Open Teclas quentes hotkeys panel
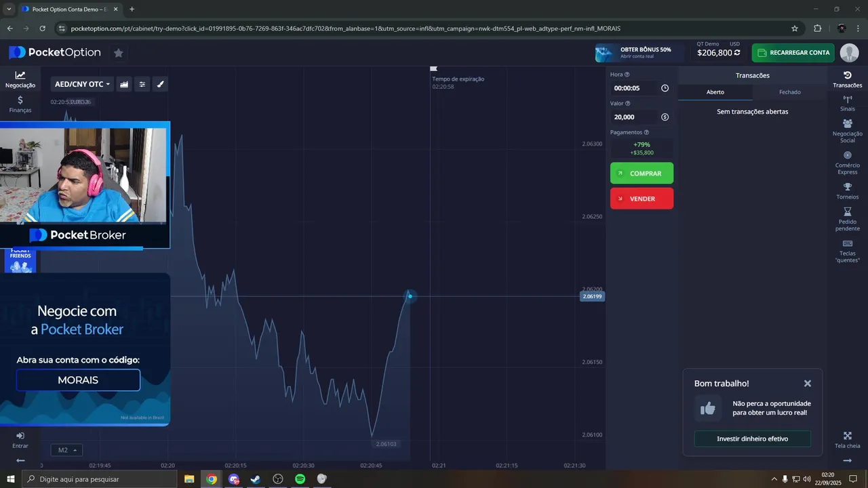Screen dimensions: 868x488 click(847, 251)
